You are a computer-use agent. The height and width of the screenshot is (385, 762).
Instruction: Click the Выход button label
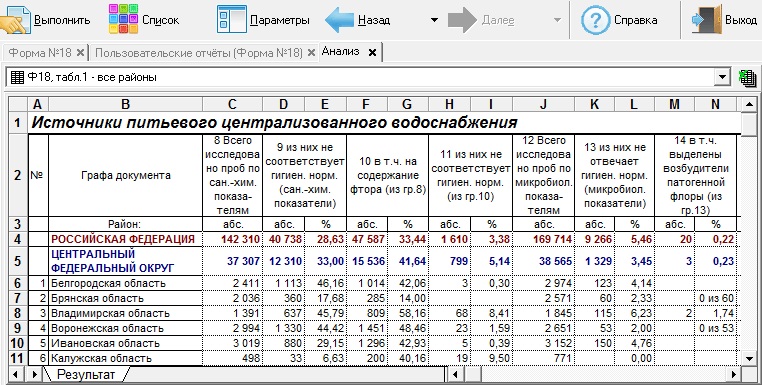point(741,20)
